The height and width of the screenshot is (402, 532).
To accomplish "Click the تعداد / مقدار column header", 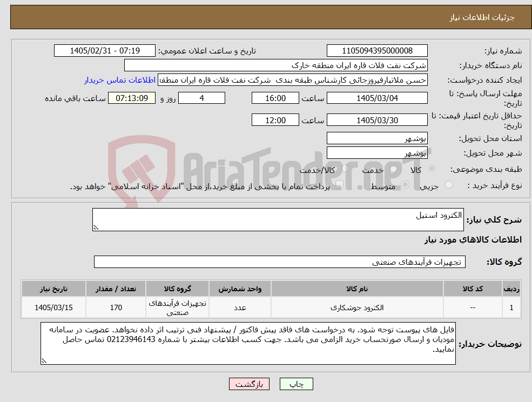I will pos(116,289).
